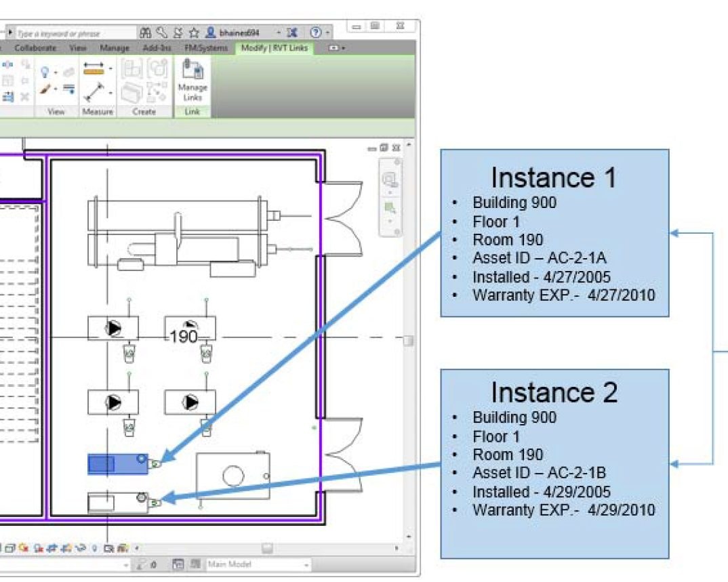Click the horizontal scrollbar thumb
The image size is (728, 582).
267,548
